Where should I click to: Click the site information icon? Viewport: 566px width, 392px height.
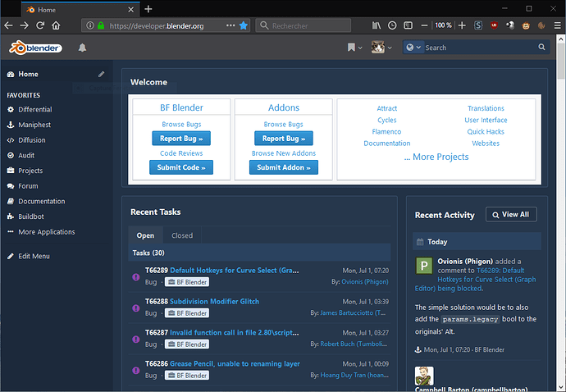tap(90, 25)
